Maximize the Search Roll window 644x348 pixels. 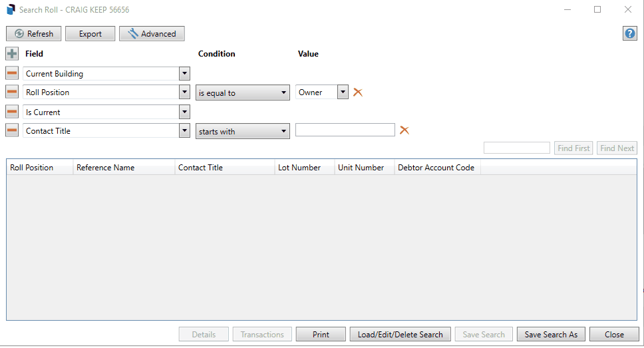click(x=597, y=9)
